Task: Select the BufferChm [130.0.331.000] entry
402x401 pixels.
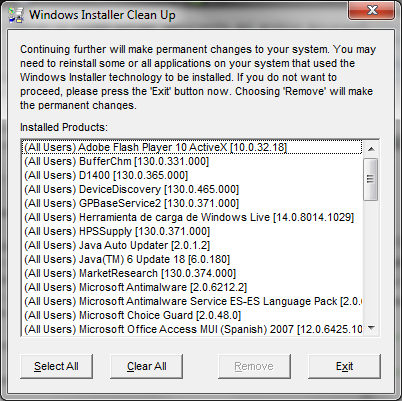Action: [x=192, y=161]
